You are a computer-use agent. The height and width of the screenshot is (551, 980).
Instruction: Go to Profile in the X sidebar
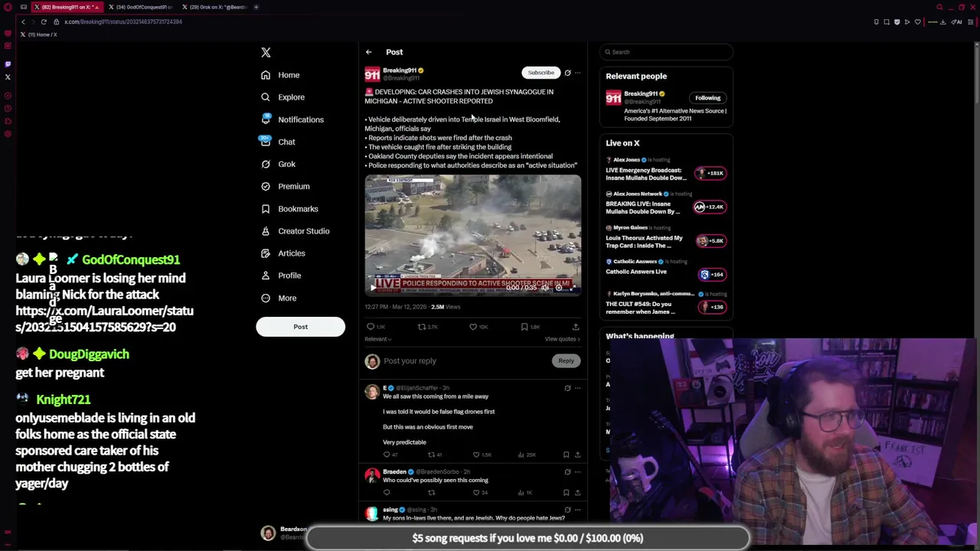pos(281,275)
